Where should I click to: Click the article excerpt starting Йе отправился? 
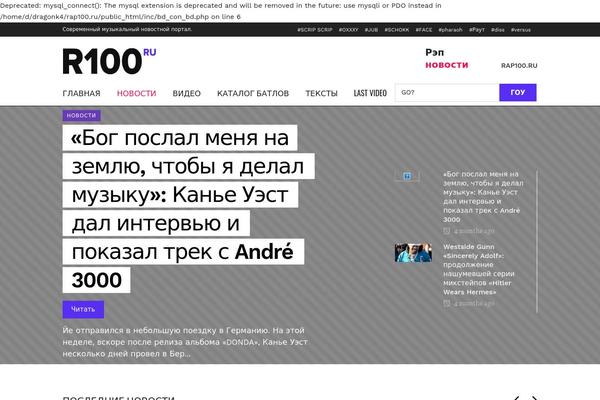[x=185, y=342]
